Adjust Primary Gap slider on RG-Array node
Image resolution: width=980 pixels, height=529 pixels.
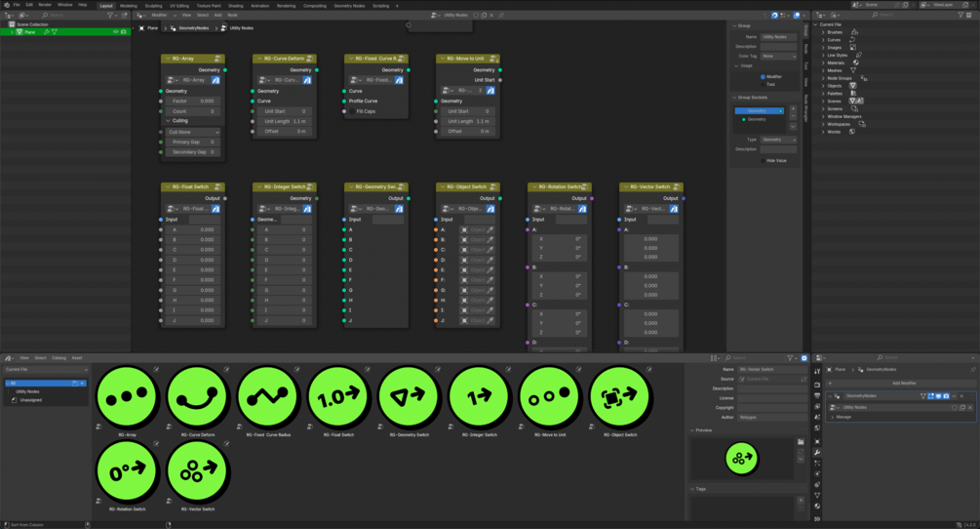coord(193,142)
